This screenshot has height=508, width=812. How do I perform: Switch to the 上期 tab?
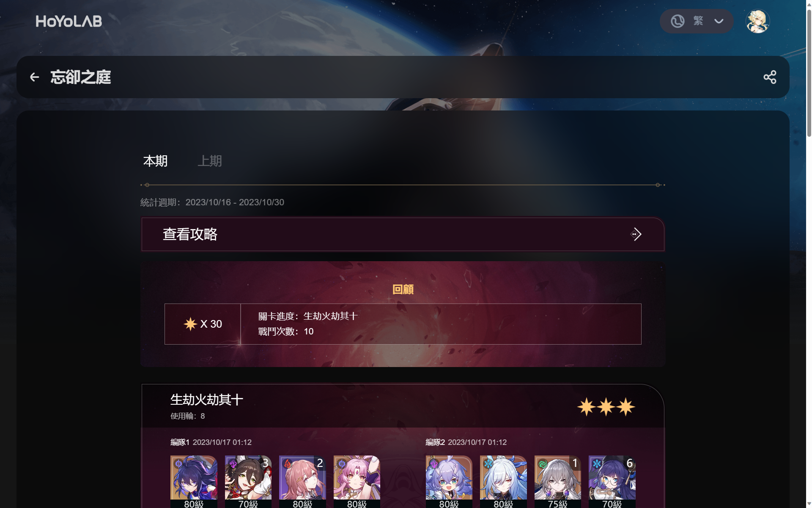pyautogui.click(x=210, y=161)
